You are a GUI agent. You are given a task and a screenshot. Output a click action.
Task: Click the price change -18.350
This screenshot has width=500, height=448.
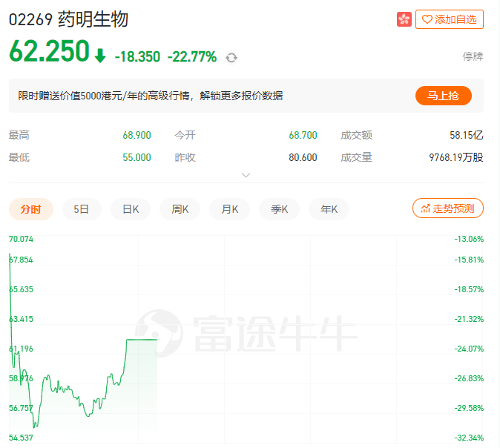click(x=137, y=57)
